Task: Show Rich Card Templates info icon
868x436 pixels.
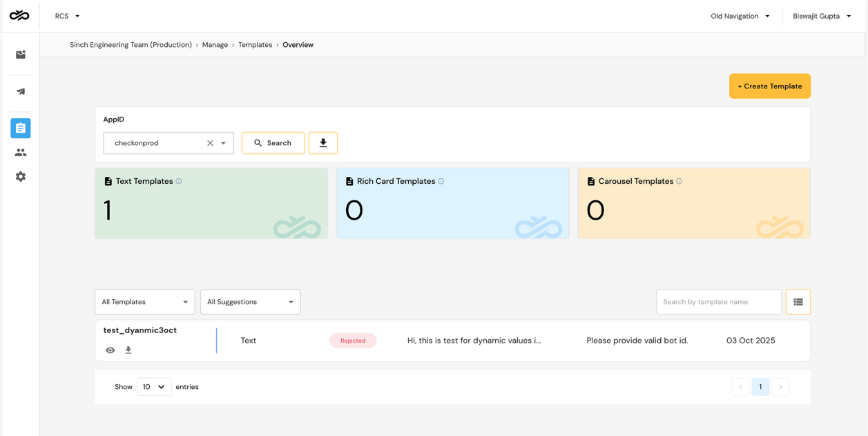Action: click(x=441, y=181)
